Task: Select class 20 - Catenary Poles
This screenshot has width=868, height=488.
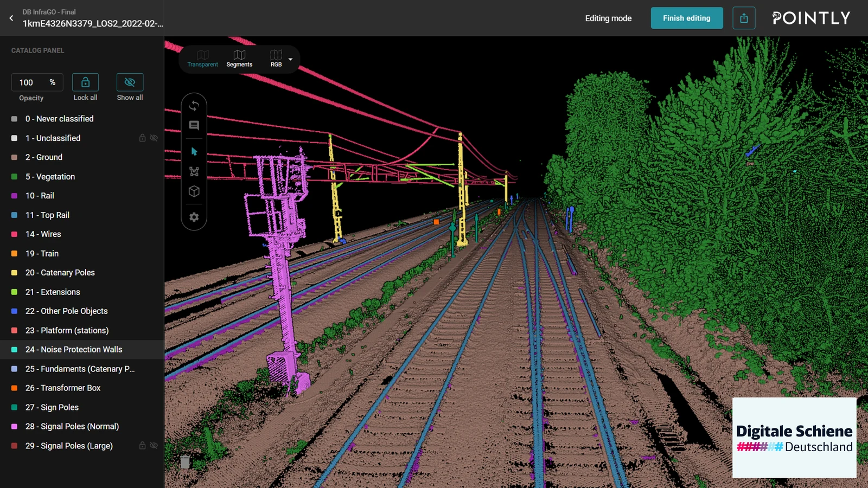Action: (82, 273)
